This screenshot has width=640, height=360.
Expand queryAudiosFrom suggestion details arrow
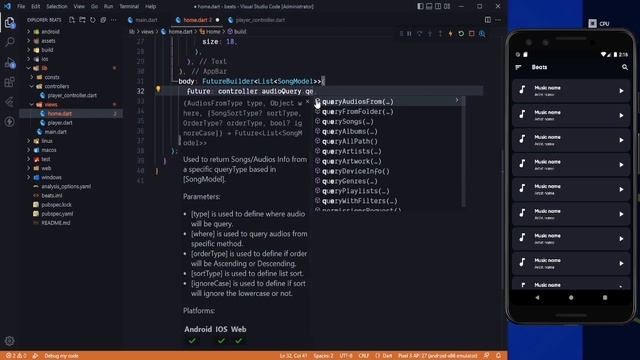[457, 100]
